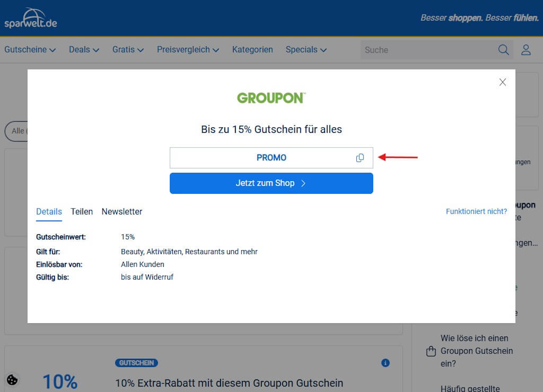Image resolution: width=543 pixels, height=392 pixels.
Task: Click the PROMO code field
Action: click(x=271, y=158)
